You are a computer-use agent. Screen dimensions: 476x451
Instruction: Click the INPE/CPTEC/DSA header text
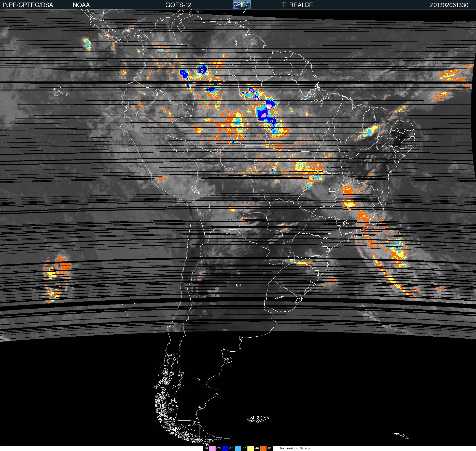[28, 5]
